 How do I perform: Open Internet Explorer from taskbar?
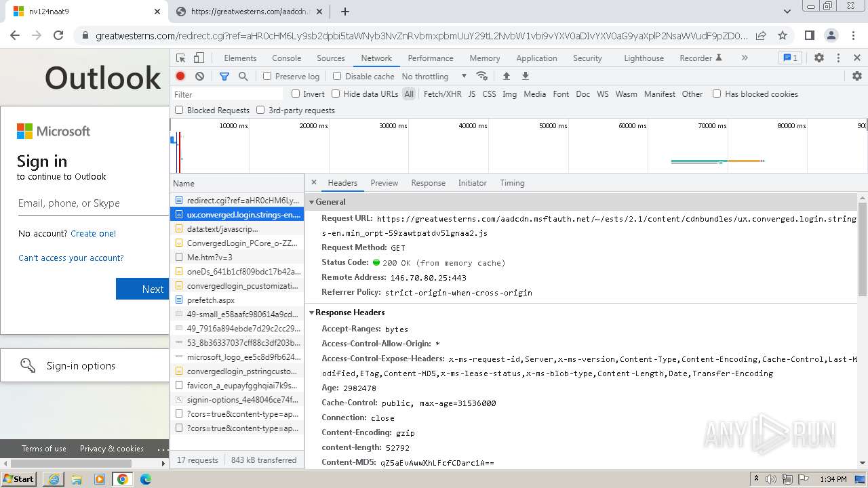[54, 479]
